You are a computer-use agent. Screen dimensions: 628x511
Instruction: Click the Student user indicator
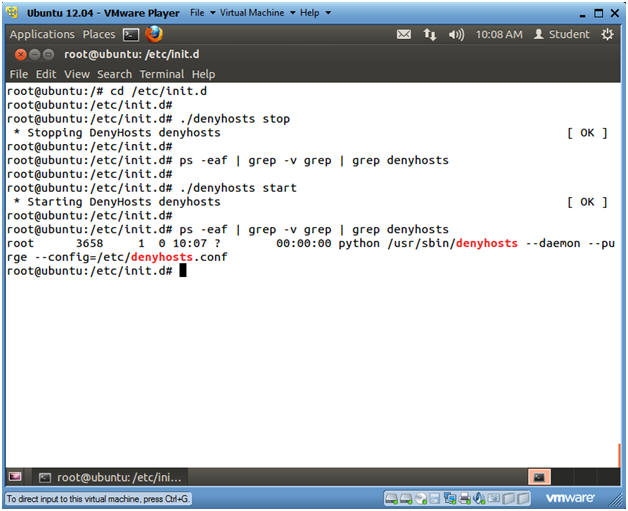pyautogui.click(x=562, y=34)
